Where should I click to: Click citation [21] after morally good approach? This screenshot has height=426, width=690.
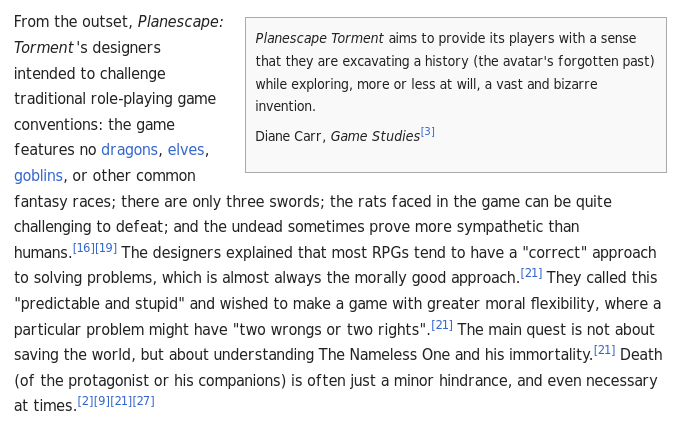531,273
